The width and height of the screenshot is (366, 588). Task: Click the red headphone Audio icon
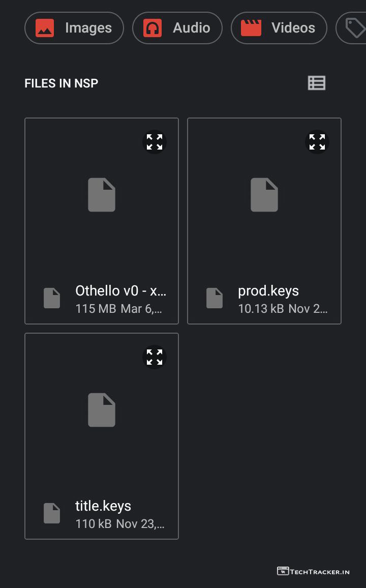152,28
